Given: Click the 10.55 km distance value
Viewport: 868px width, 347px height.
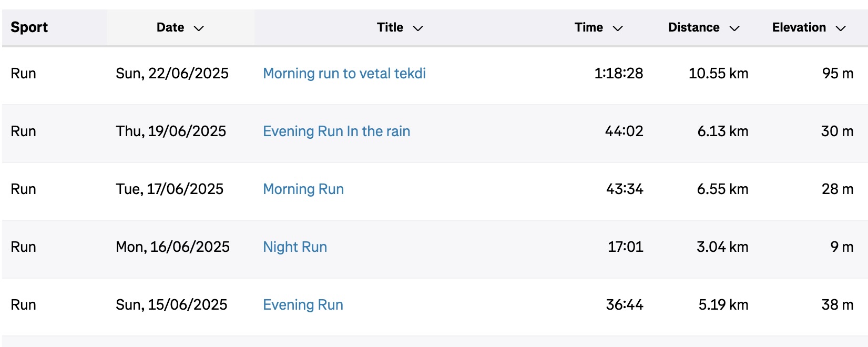Looking at the screenshot, I should (x=718, y=74).
